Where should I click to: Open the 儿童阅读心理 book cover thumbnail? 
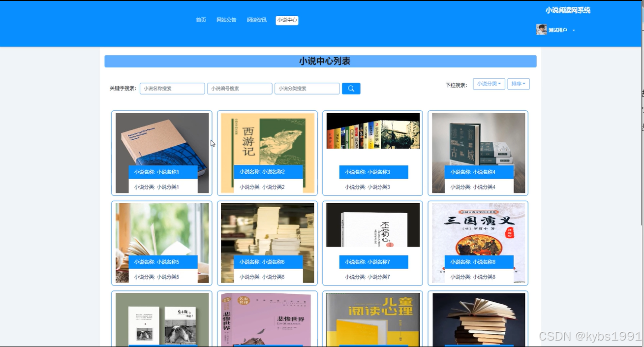pos(373,320)
